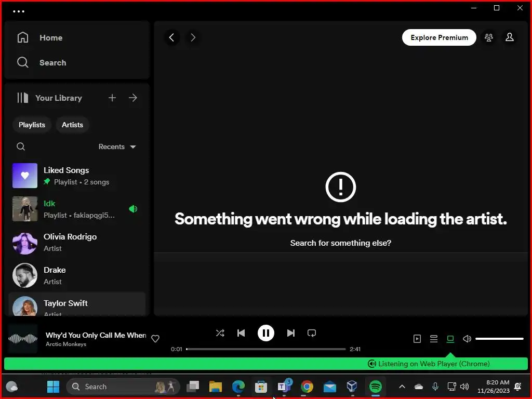Open Microsoft Teams from the taskbar
This screenshot has height=399, width=532.
[x=284, y=387]
